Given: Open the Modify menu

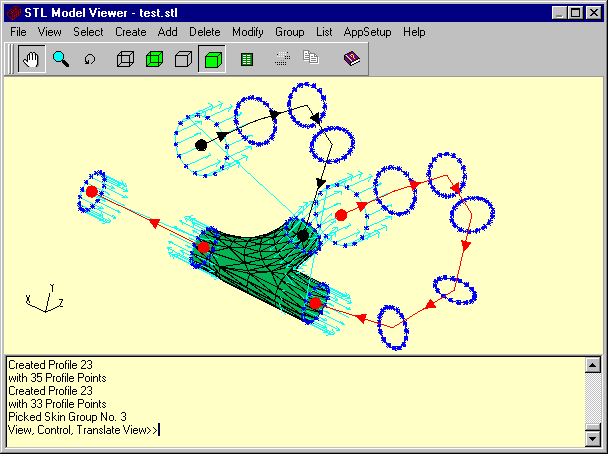Looking at the screenshot, I should 248,32.
